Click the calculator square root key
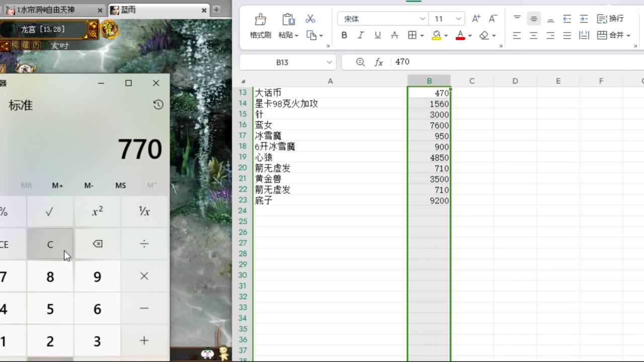 tap(50, 212)
